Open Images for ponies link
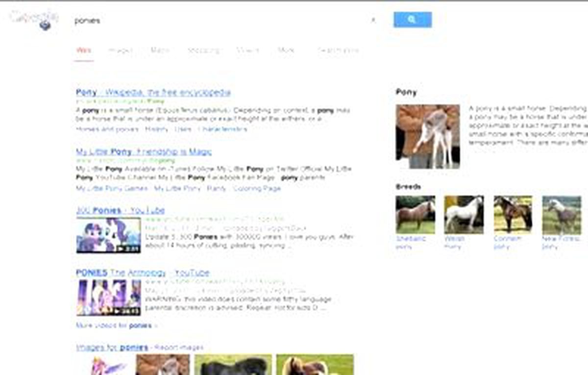The height and width of the screenshot is (375, 588). (112, 348)
